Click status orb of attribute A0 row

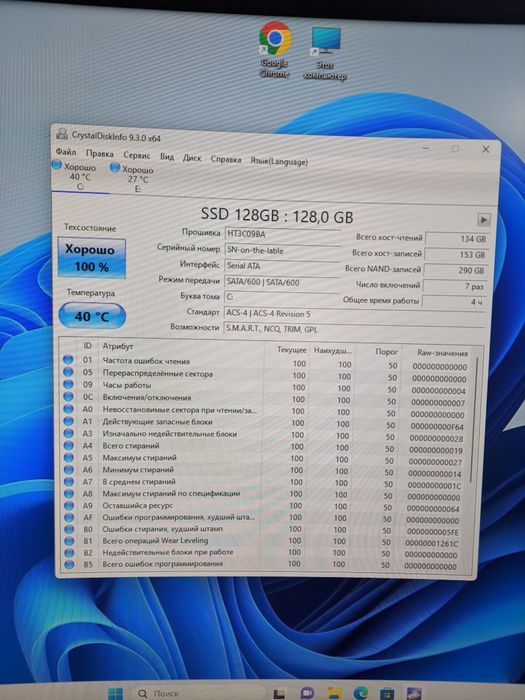(68, 408)
